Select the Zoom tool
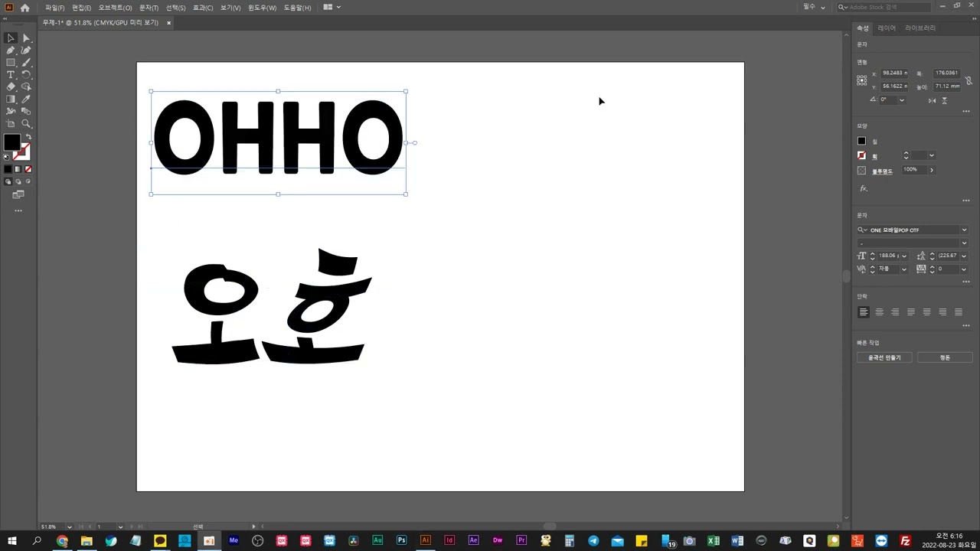Screen dimensions: 980x551 (x=26, y=123)
